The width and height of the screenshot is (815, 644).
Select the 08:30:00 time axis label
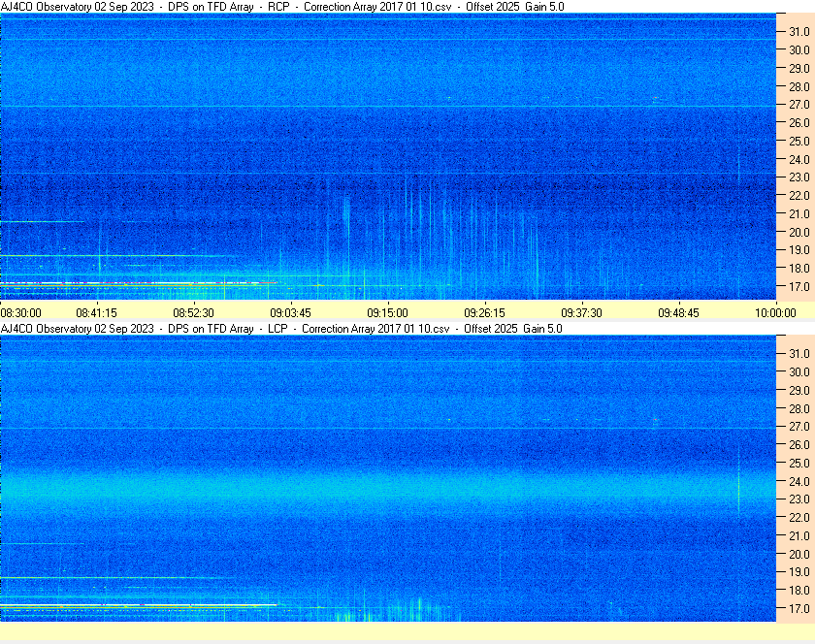[20, 313]
